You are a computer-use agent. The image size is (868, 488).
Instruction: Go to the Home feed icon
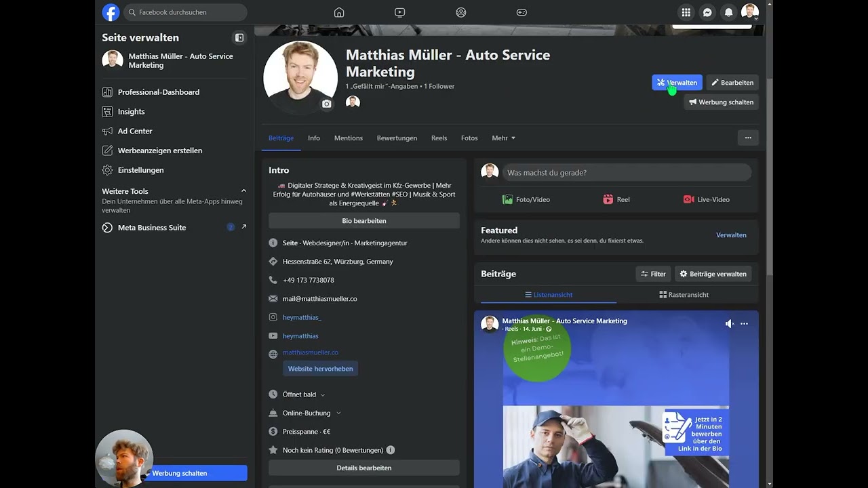tap(339, 12)
